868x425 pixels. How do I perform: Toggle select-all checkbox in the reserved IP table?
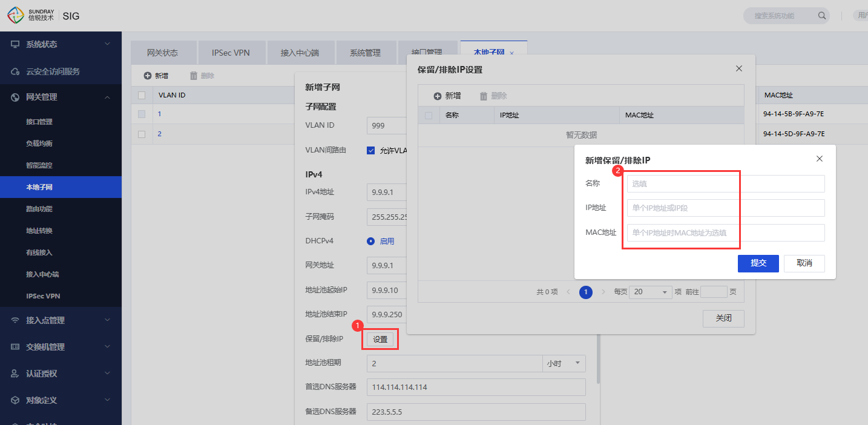(x=429, y=115)
